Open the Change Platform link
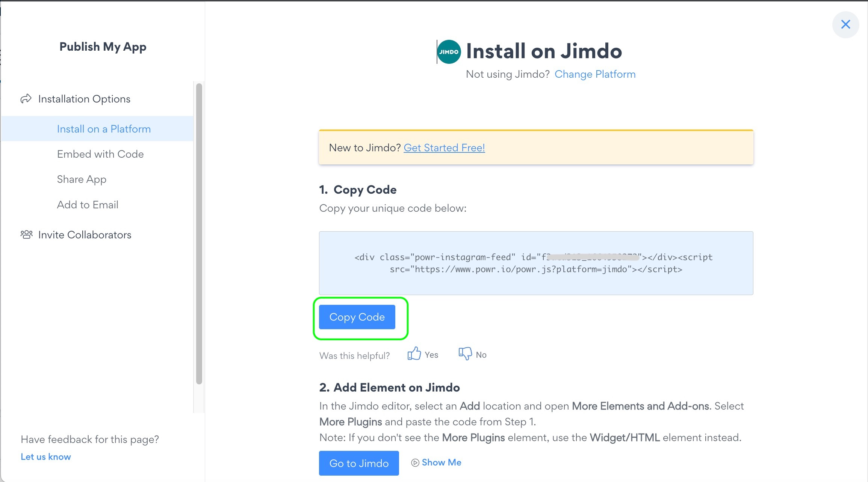 [x=595, y=74]
